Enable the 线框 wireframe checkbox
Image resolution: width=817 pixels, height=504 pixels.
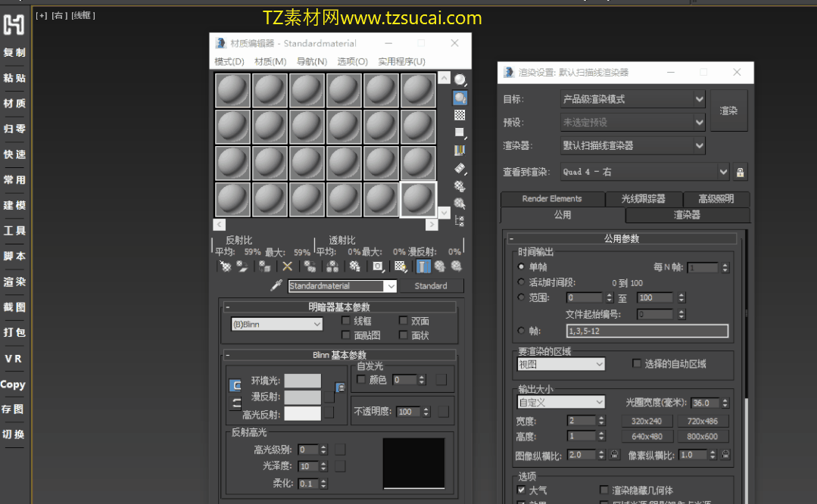tap(345, 320)
